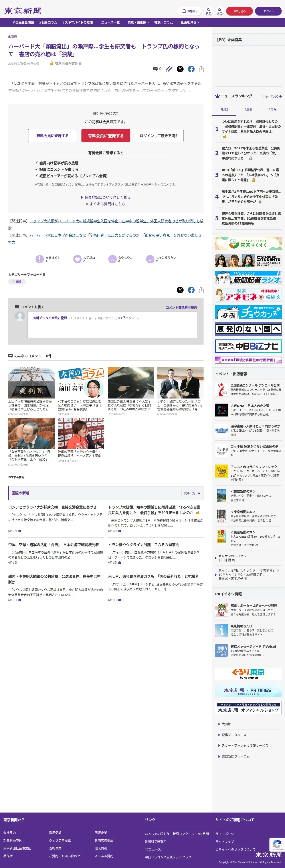285x868 pixels.
Task: Open the 記事データベース sidebar link
Action: pyautogui.click(x=234, y=735)
